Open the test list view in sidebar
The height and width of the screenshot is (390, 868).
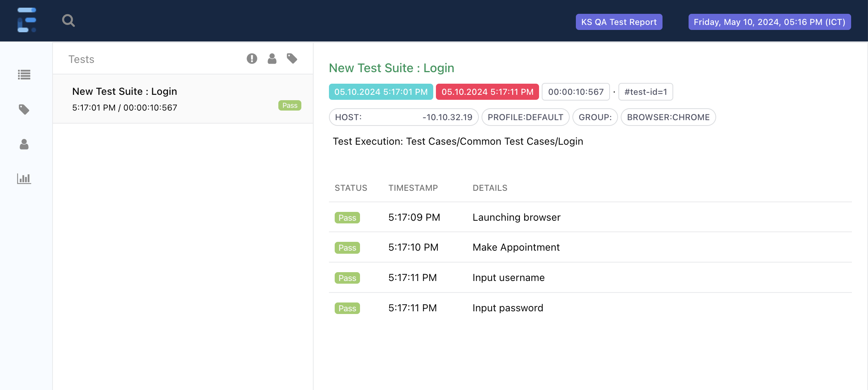tap(24, 74)
